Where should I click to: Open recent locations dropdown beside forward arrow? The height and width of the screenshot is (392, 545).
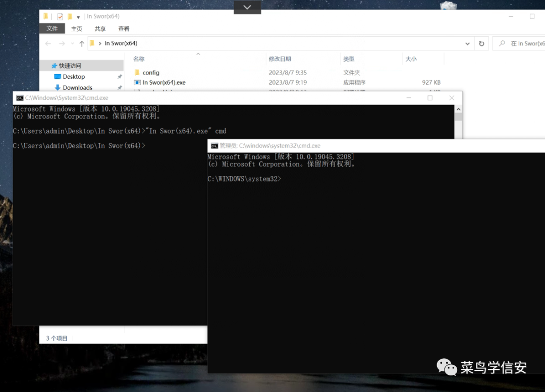[x=72, y=43]
